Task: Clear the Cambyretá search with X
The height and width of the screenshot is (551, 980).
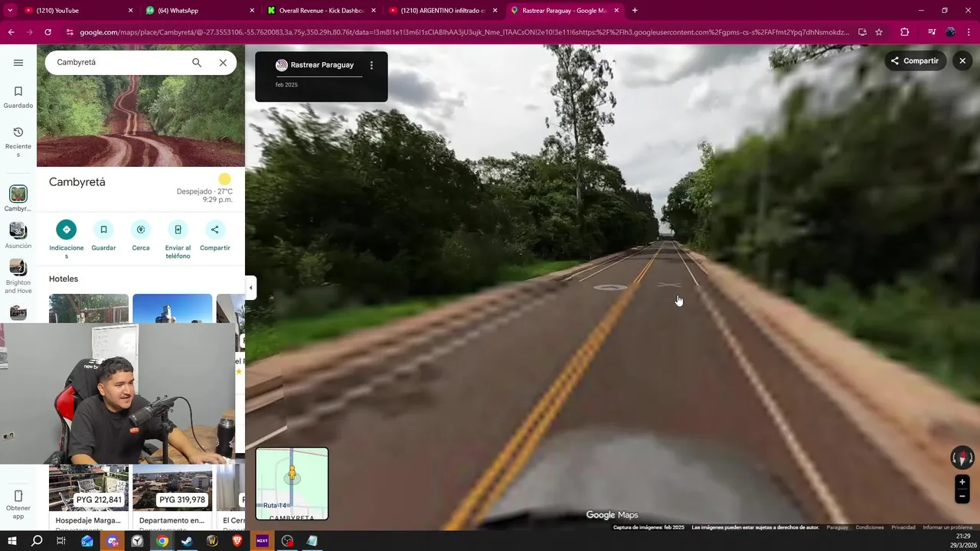Action: [x=223, y=63]
